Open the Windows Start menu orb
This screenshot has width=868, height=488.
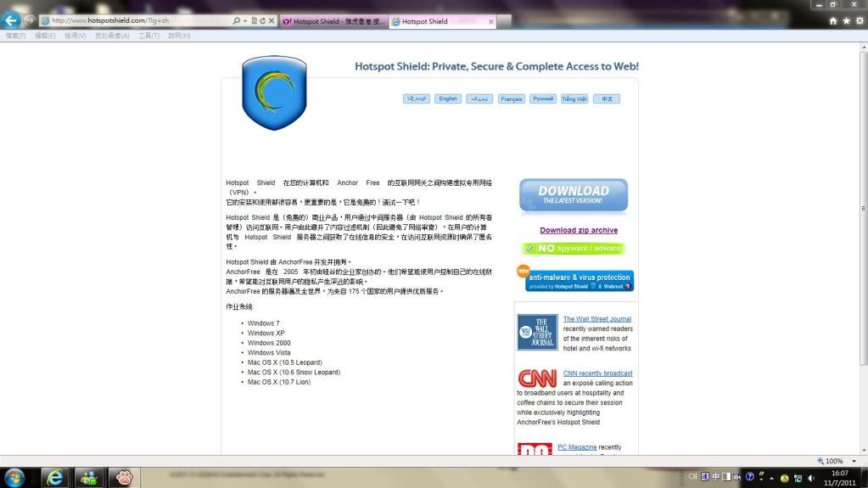14,478
